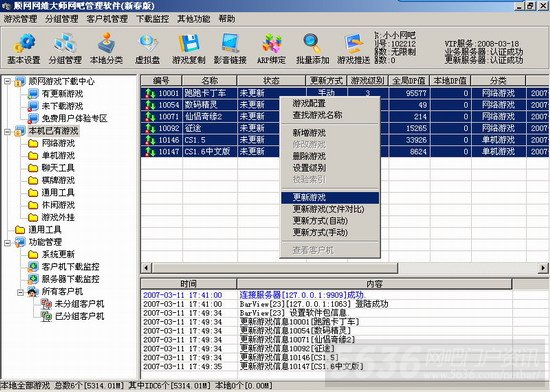Open the 分组管理 menu in menu bar
This screenshot has width=550, height=392.
(62, 19)
